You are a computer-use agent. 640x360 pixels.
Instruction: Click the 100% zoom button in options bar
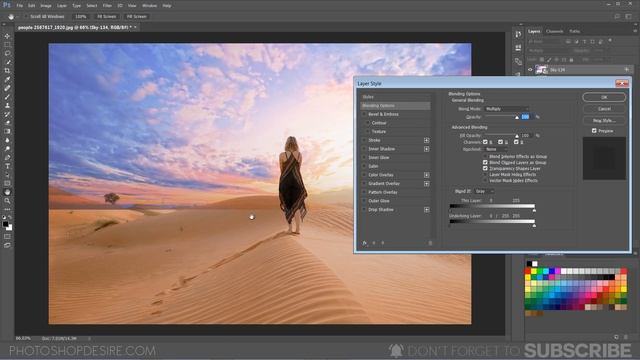coord(81,17)
